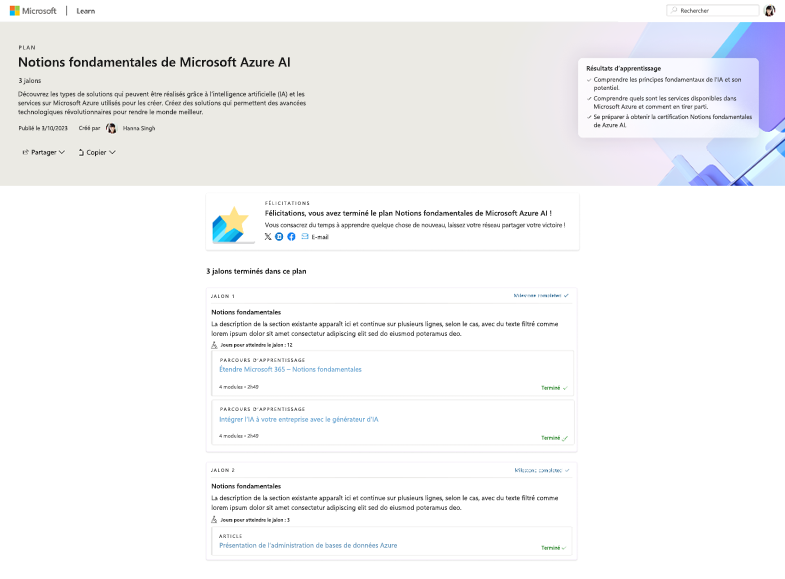This screenshot has height=579, width=785.
Task: Click the JALON 2 heading
Action: coord(223,470)
